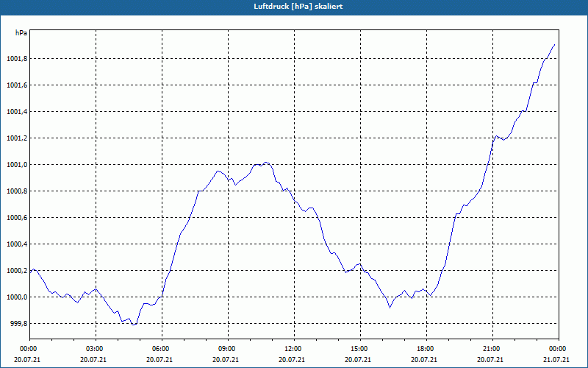Select the 1000,4 pressure axis label

click(17, 244)
